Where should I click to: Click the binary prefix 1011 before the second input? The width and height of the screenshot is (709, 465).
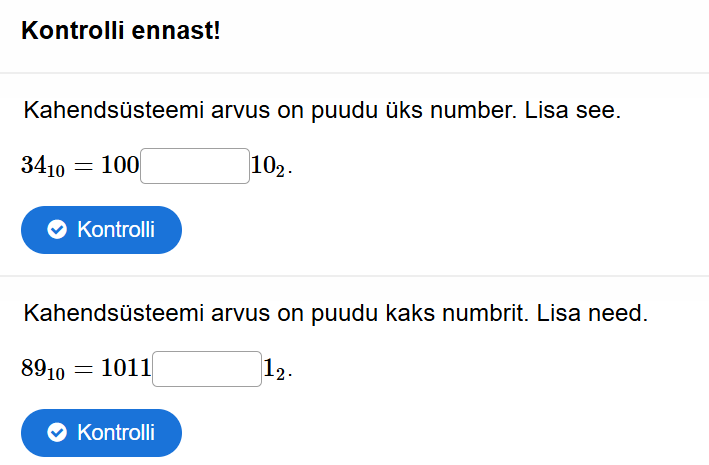(126, 369)
